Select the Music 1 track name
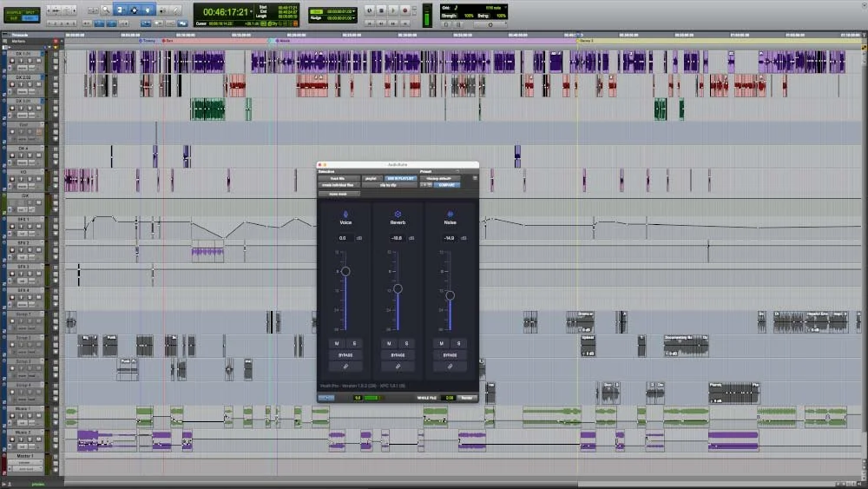Image resolution: width=868 pixels, height=489 pixels. click(x=23, y=409)
